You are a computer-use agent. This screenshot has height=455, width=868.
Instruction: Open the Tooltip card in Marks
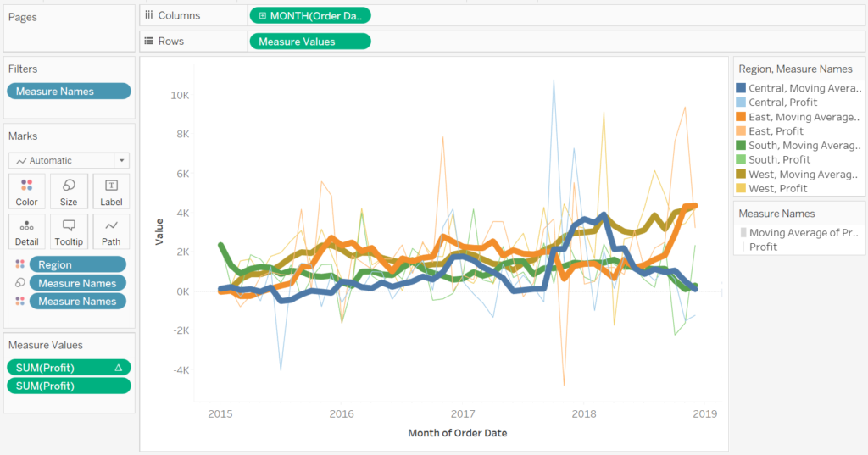click(x=69, y=231)
